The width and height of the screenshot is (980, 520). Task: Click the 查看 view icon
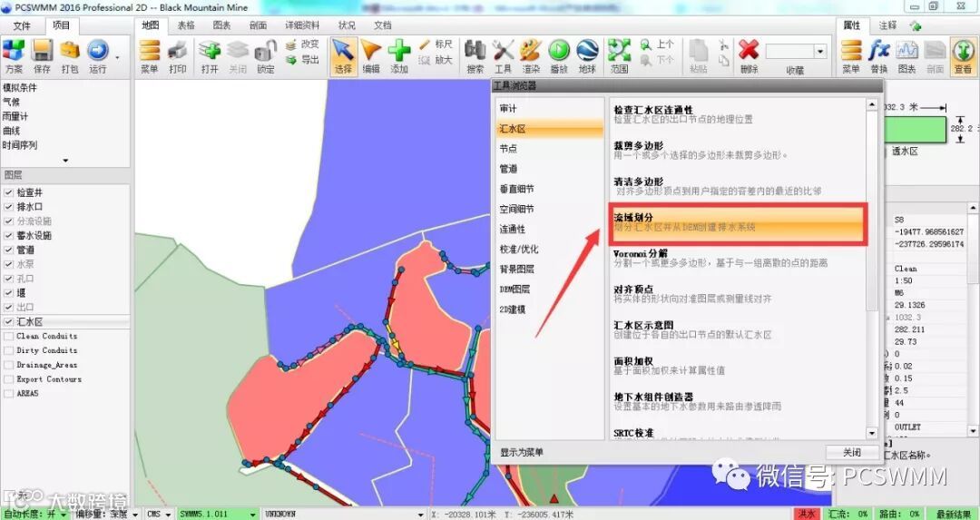[x=963, y=56]
